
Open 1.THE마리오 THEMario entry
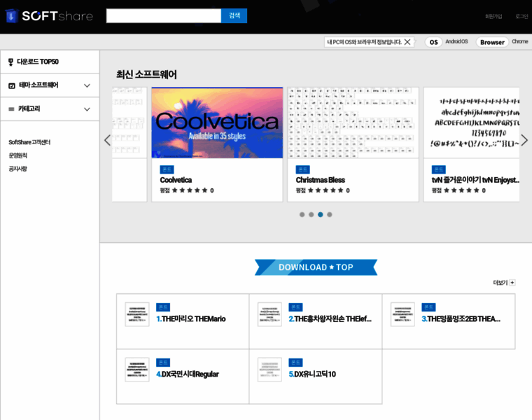coord(190,319)
